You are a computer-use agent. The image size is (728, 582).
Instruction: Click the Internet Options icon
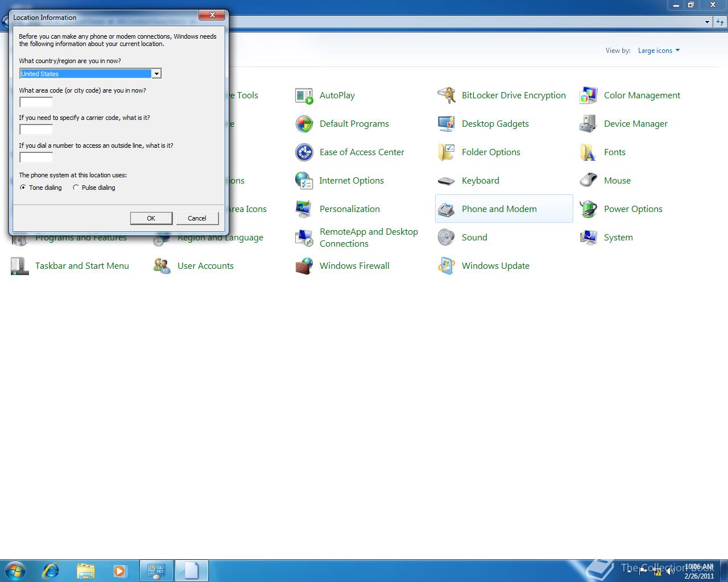click(x=304, y=181)
